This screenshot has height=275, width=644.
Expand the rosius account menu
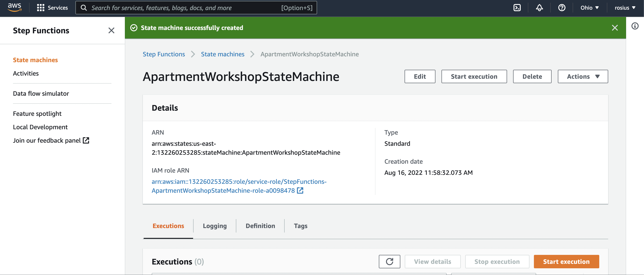tap(625, 8)
